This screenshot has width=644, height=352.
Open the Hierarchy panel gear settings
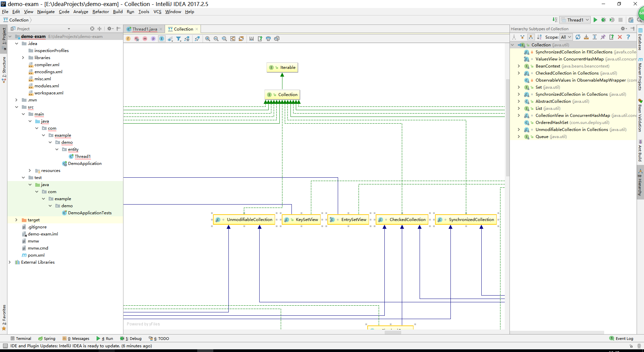624,29
